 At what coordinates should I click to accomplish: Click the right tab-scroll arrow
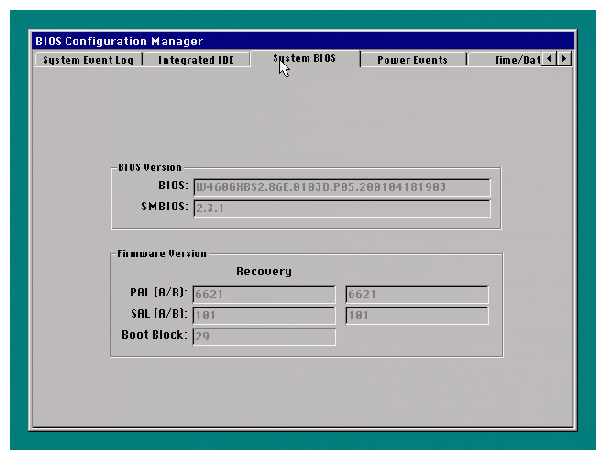564,59
